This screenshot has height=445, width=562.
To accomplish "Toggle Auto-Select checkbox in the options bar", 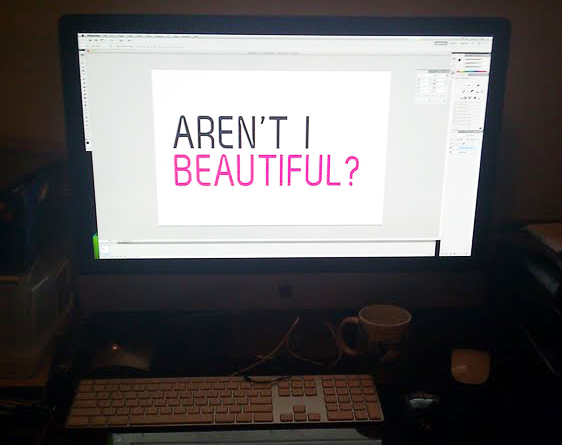I will coord(91,46).
